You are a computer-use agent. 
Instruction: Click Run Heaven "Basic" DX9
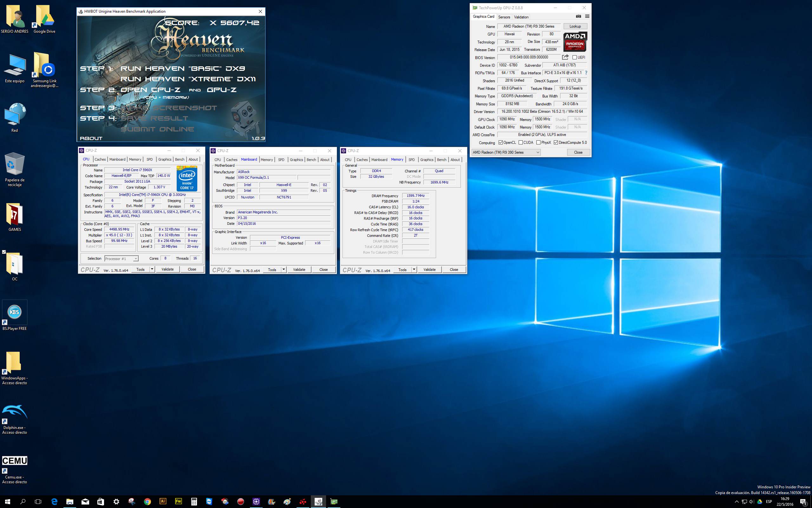click(x=182, y=68)
